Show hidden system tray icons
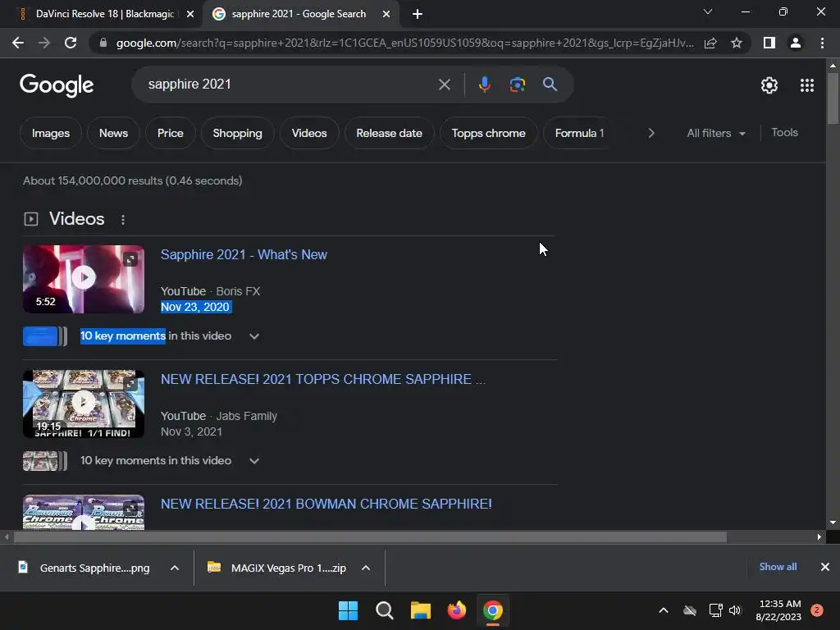This screenshot has height=630, width=840. click(663, 610)
